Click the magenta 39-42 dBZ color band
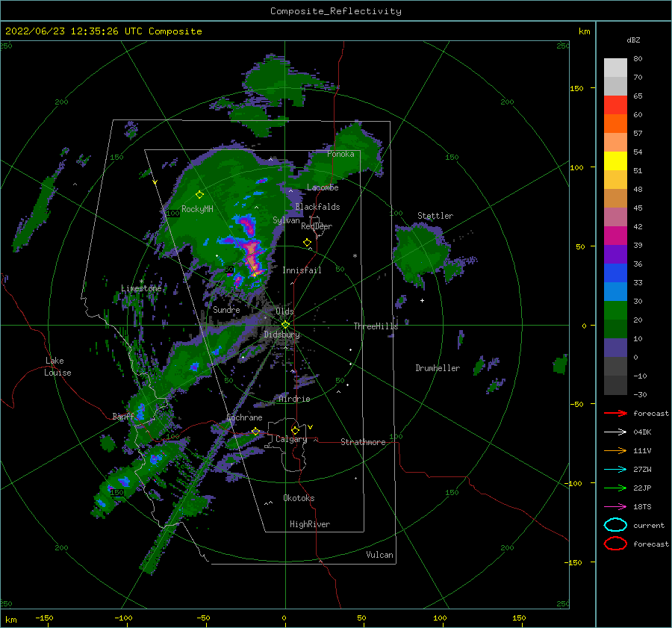The width and height of the screenshot is (672, 628). click(615, 235)
